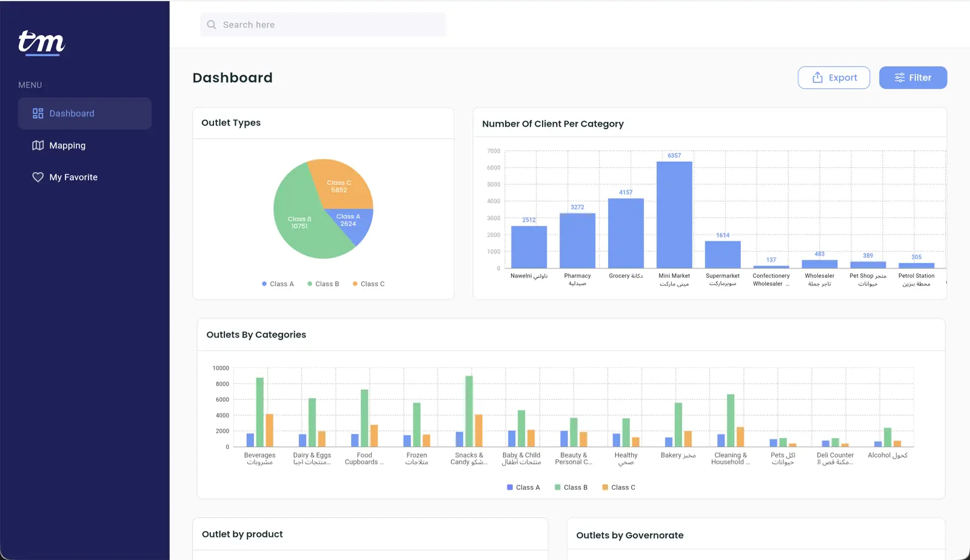
Task: Open the Dashboard menu item
Action: click(x=85, y=113)
